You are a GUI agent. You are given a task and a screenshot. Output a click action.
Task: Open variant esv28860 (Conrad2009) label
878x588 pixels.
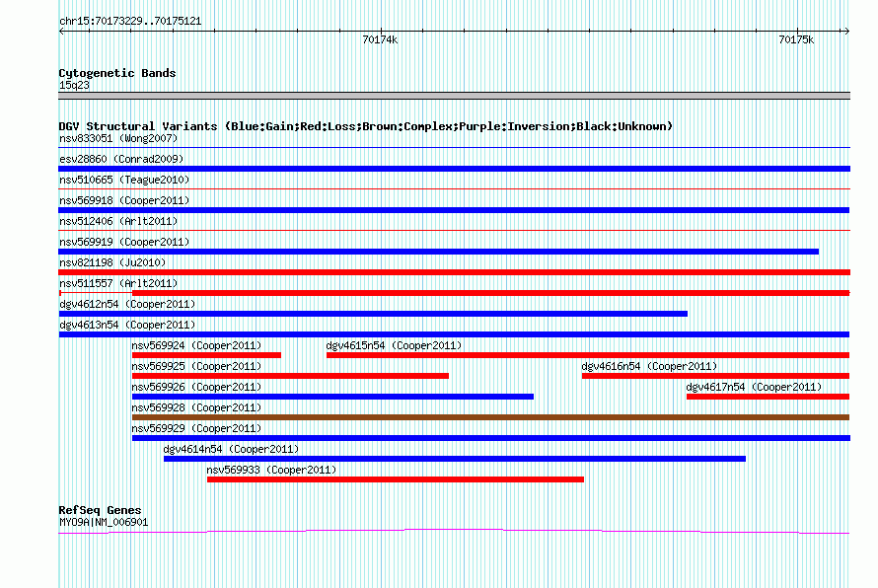click(x=121, y=159)
